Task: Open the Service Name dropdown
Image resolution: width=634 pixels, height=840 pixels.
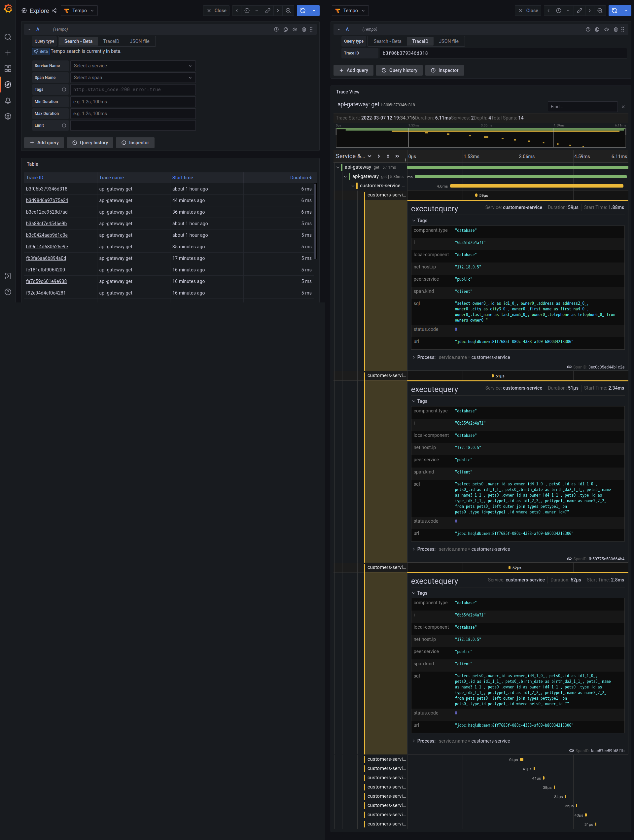Action: (132, 66)
